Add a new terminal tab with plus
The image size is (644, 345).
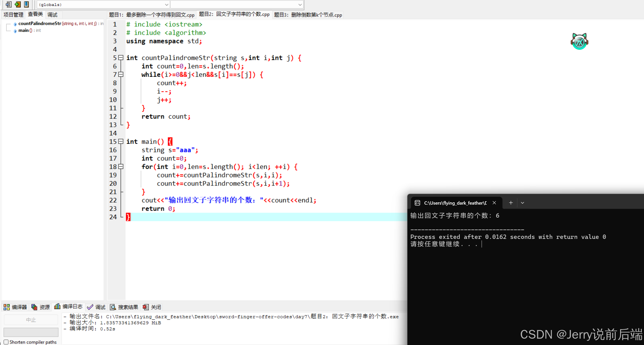[x=511, y=203]
